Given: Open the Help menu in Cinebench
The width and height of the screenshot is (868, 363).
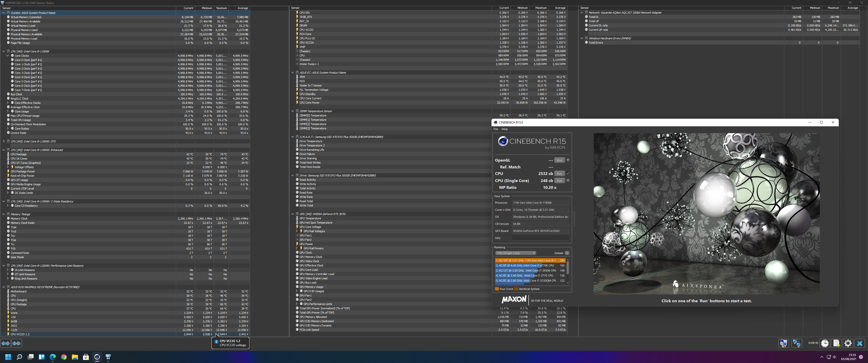Looking at the screenshot, I should click(x=504, y=129).
